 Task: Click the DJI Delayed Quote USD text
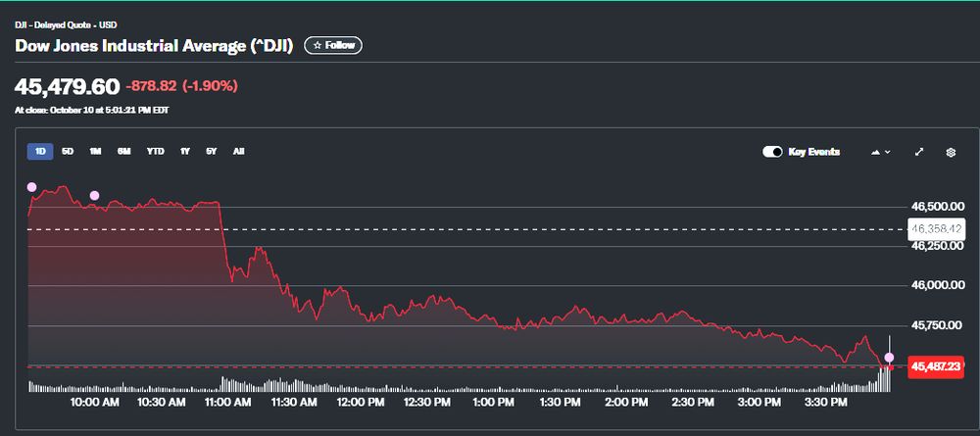click(66, 25)
